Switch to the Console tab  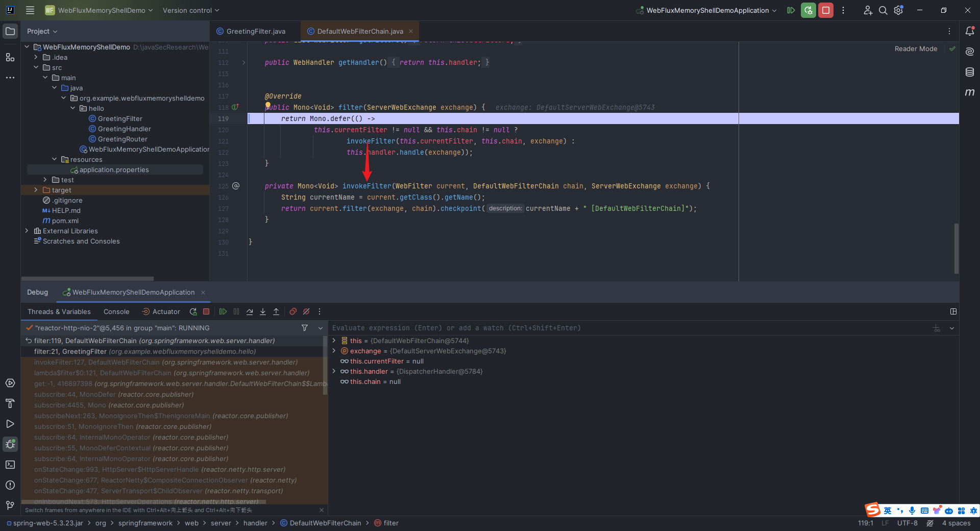tap(116, 311)
